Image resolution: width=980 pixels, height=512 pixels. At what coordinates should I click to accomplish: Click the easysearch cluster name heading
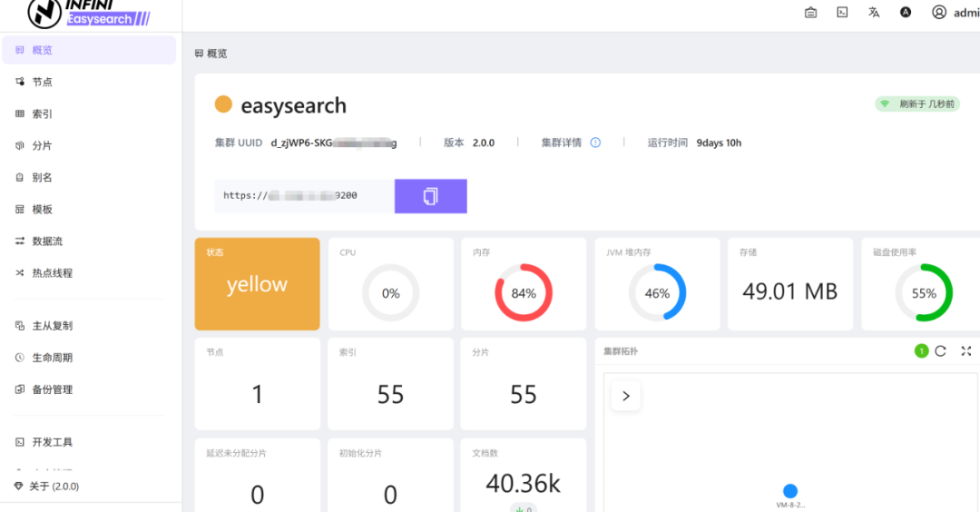[294, 105]
